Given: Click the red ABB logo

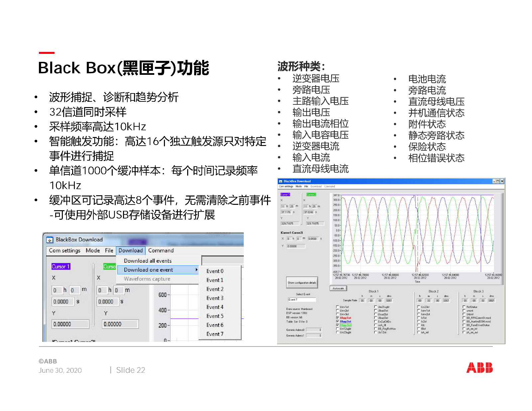Looking at the screenshot, I should [x=479, y=368].
